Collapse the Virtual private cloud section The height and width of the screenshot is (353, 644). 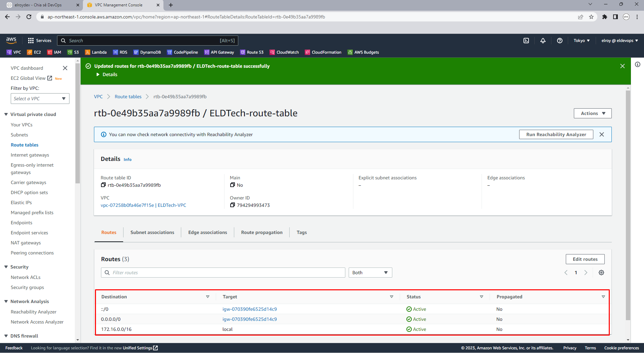click(x=6, y=114)
